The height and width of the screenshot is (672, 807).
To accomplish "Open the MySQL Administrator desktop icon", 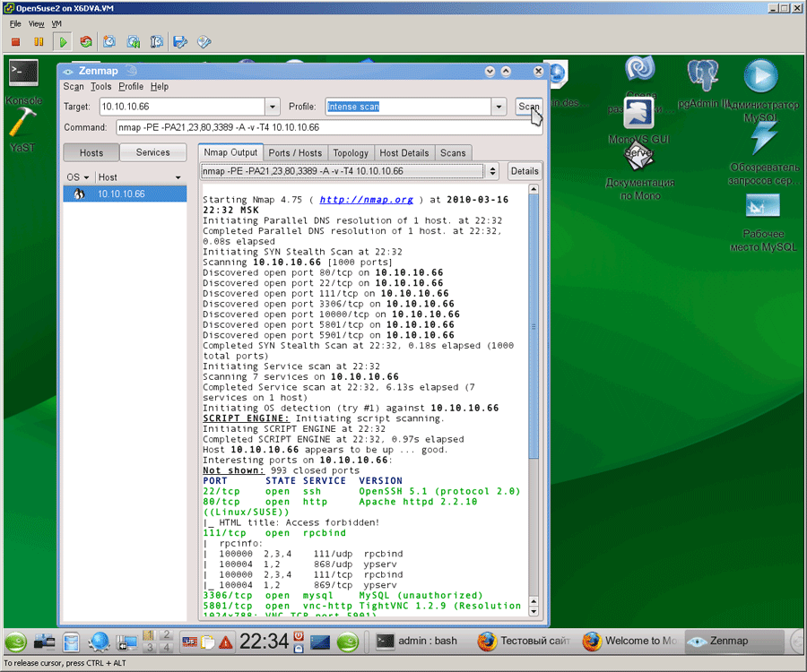I will pos(760,76).
